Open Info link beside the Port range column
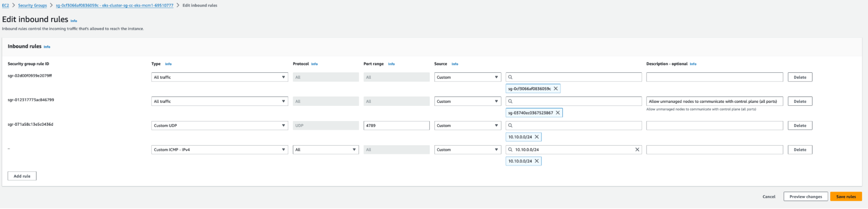 [391, 64]
